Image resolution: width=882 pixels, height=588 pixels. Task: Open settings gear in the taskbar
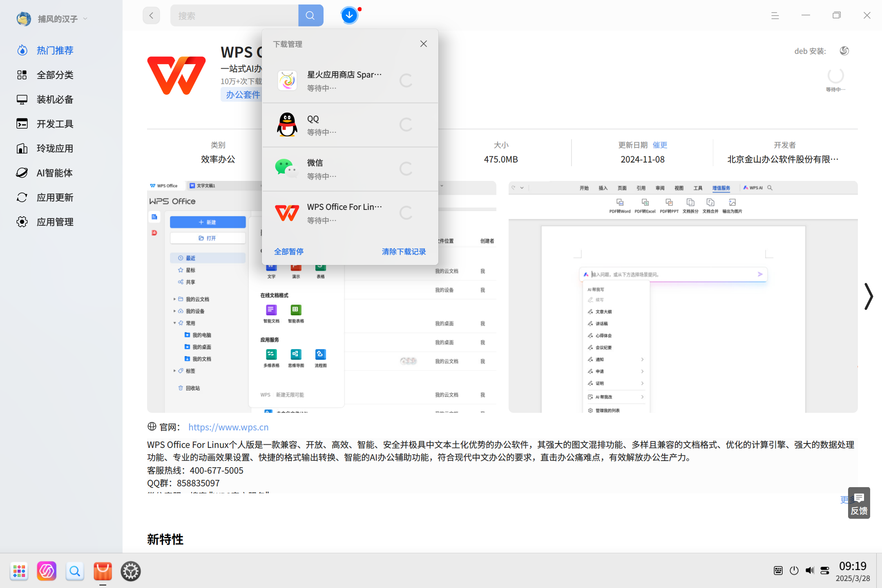click(x=131, y=571)
